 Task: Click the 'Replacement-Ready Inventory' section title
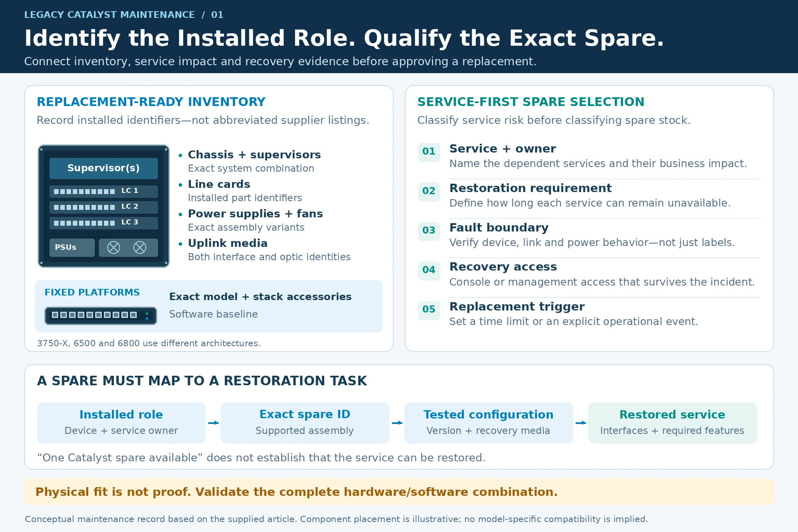pyautogui.click(x=151, y=102)
